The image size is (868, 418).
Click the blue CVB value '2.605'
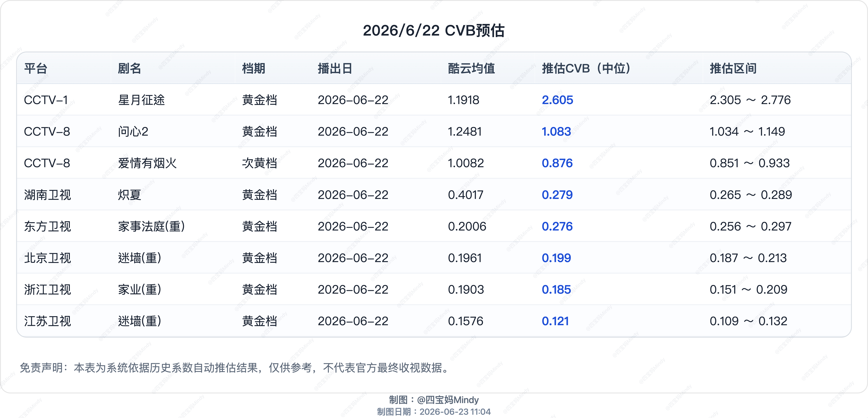click(557, 100)
